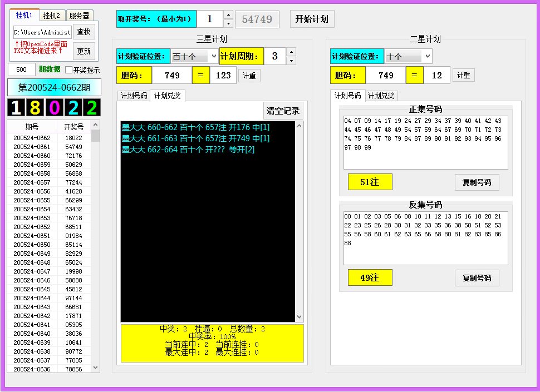The height and width of the screenshot is (392, 540).
Task: Open 三星计划 计划兑奖 tab
Action: [168, 96]
